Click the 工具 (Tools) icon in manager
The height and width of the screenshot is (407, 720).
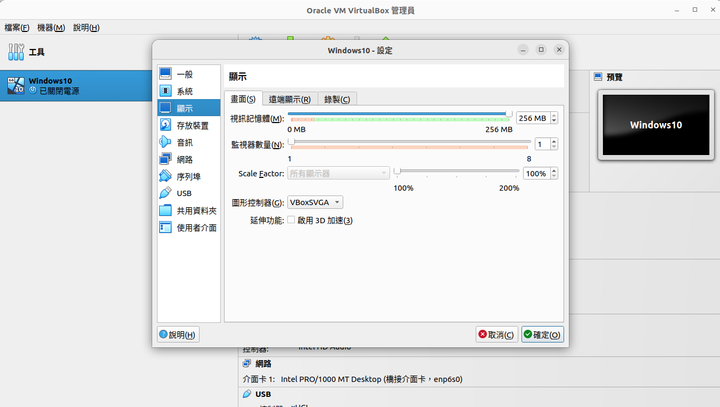[x=16, y=52]
